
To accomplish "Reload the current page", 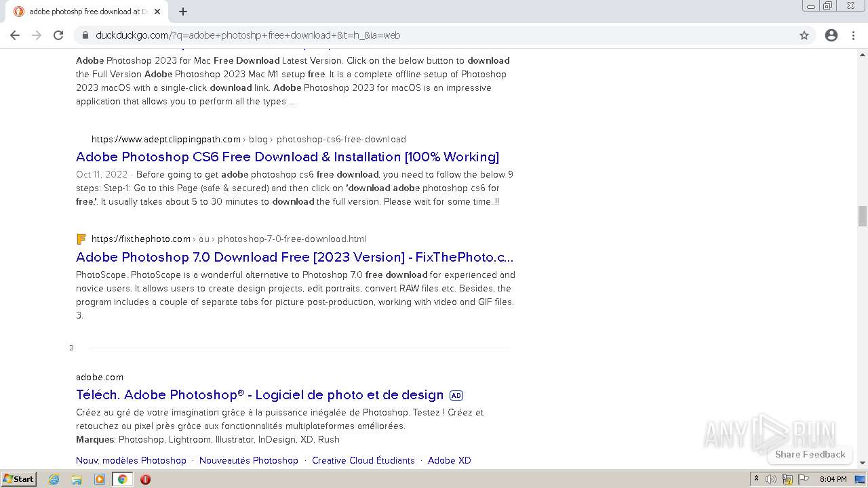I will click(58, 35).
